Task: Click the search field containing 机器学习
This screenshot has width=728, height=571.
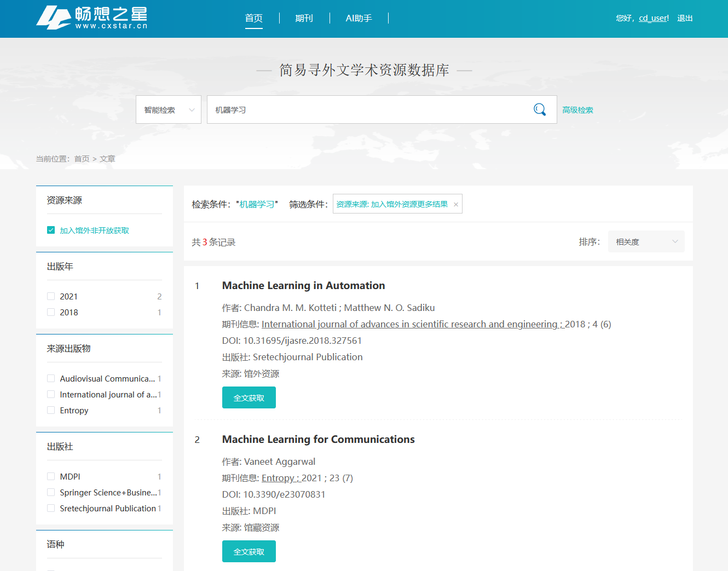Action: (367, 109)
